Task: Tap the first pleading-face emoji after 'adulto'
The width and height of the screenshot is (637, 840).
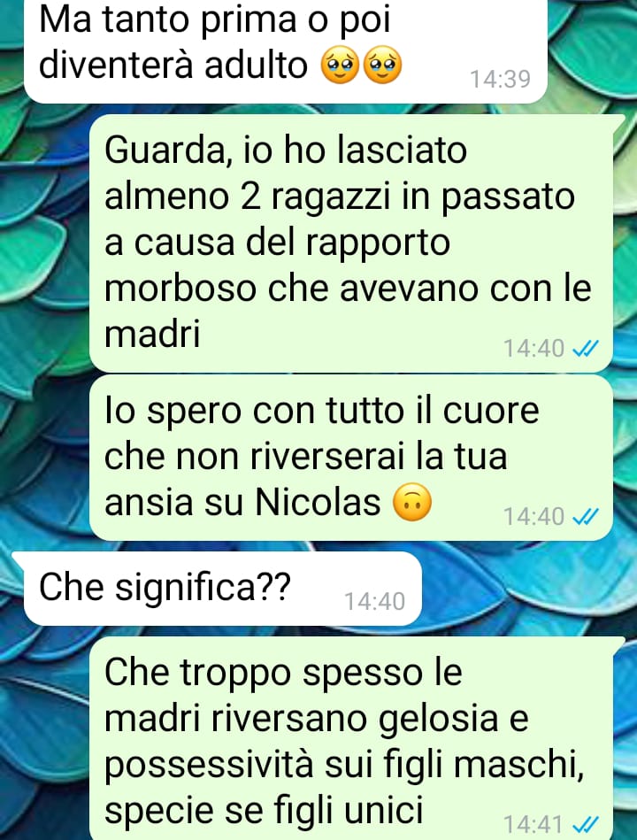Action: point(340,66)
